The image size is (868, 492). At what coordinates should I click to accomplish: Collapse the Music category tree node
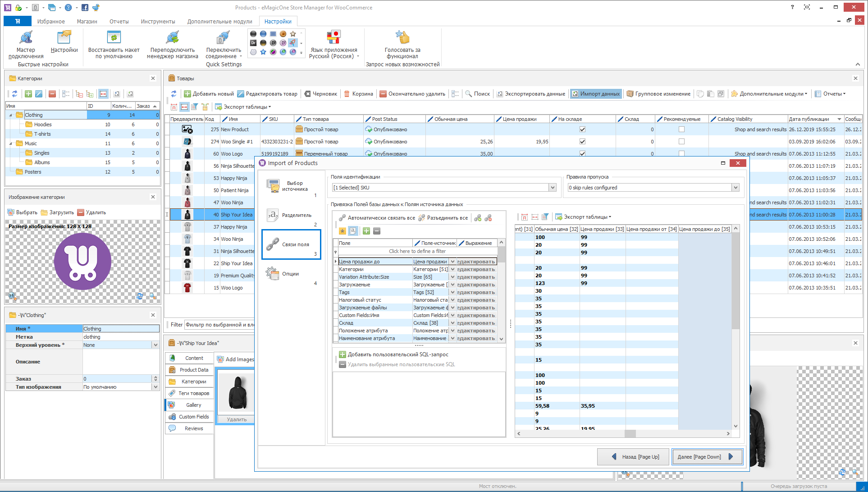pyautogui.click(x=11, y=143)
